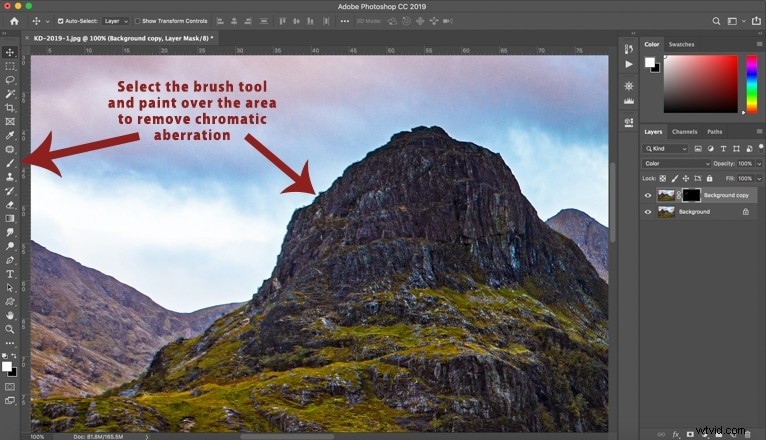Change screen mode icon in toolbar
Viewport: 766px width, 440px height.
tap(10, 400)
